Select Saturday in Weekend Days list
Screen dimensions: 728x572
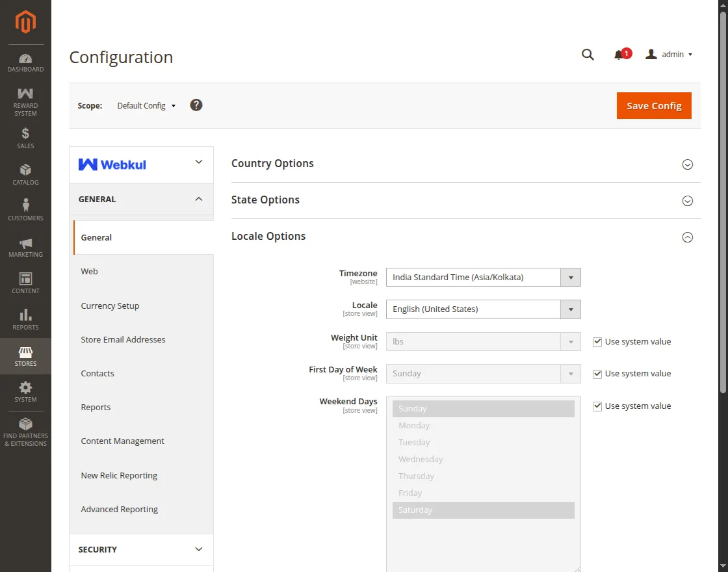tap(484, 510)
